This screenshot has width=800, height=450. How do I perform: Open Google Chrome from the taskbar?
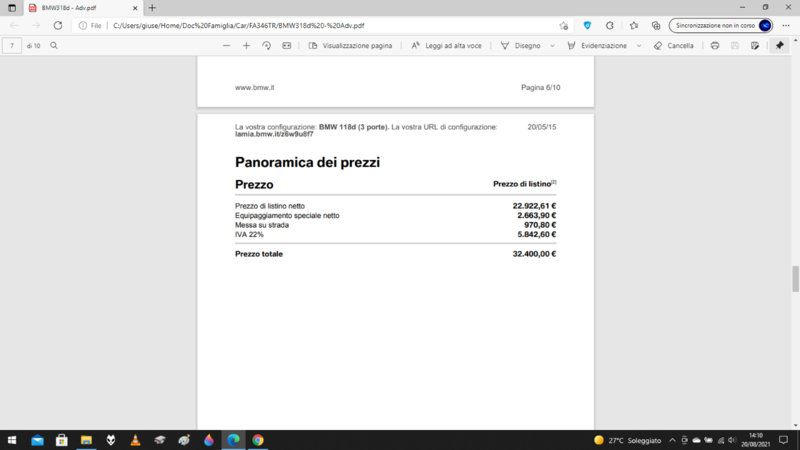coord(258,440)
